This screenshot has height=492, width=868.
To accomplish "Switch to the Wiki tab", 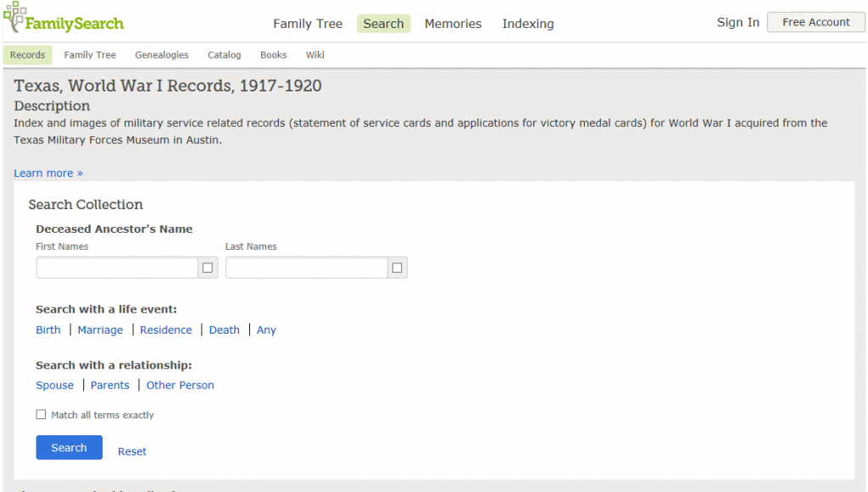I will 315,55.
